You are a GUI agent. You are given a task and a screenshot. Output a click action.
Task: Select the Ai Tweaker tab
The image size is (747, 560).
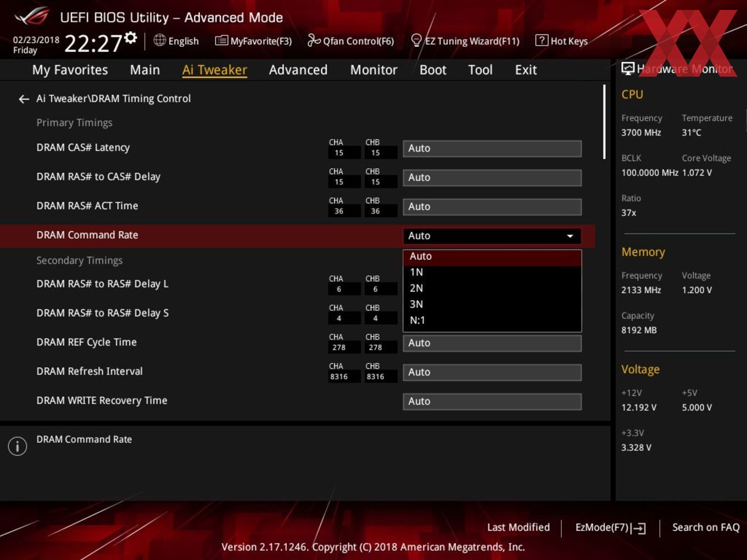click(x=215, y=70)
